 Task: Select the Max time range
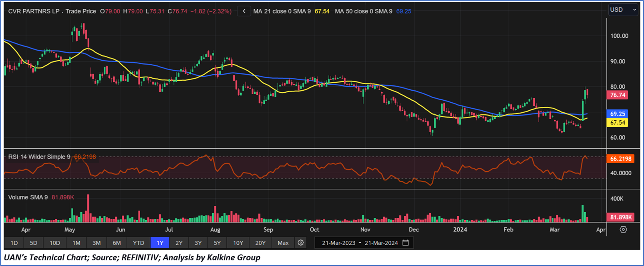283,243
